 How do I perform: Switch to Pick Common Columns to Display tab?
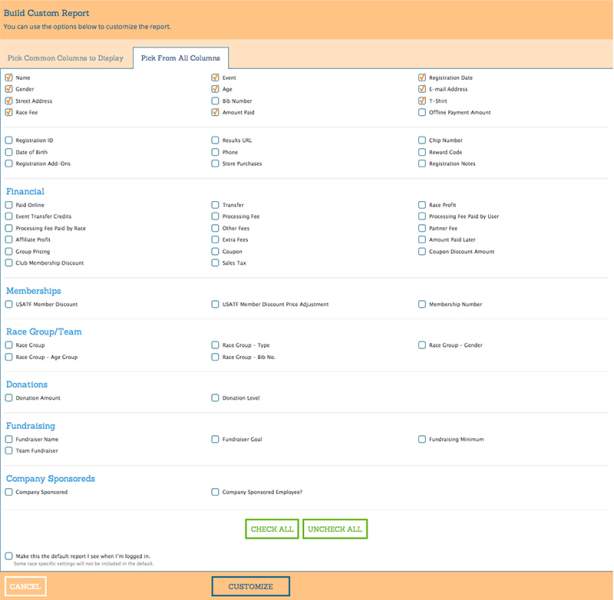coord(65,58)
